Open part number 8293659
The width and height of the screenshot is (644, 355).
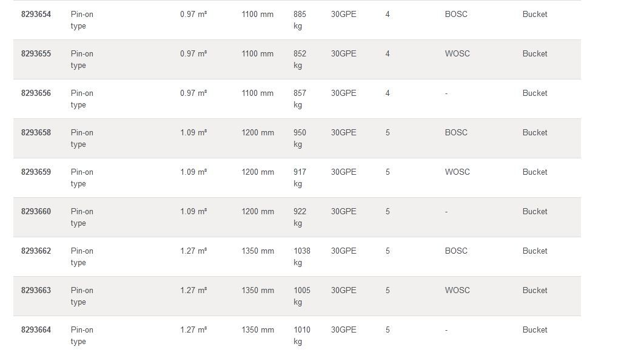click(36, 172)
